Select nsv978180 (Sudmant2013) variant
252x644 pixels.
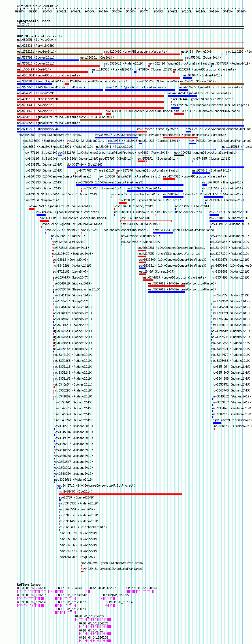(153, 69)
